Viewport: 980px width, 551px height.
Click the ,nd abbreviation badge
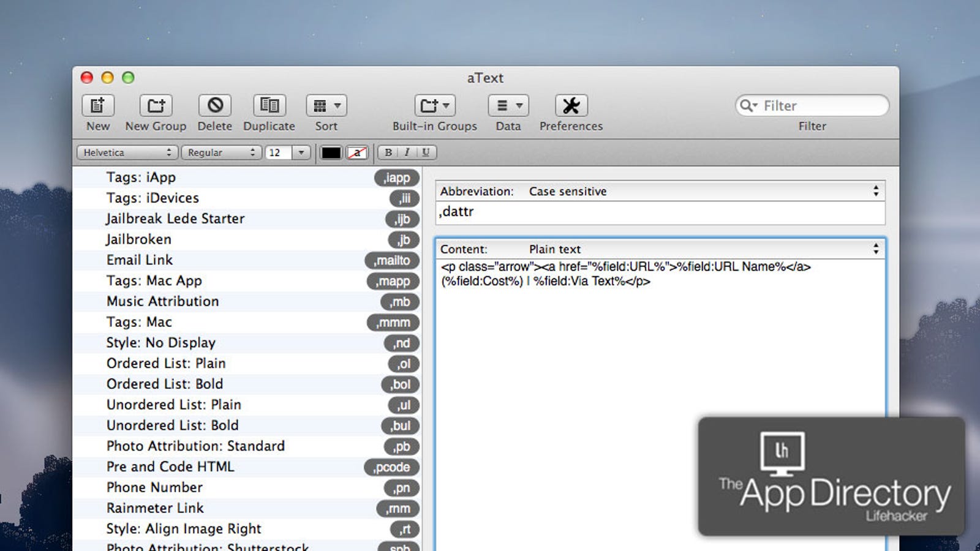click(x=402, y=343)
